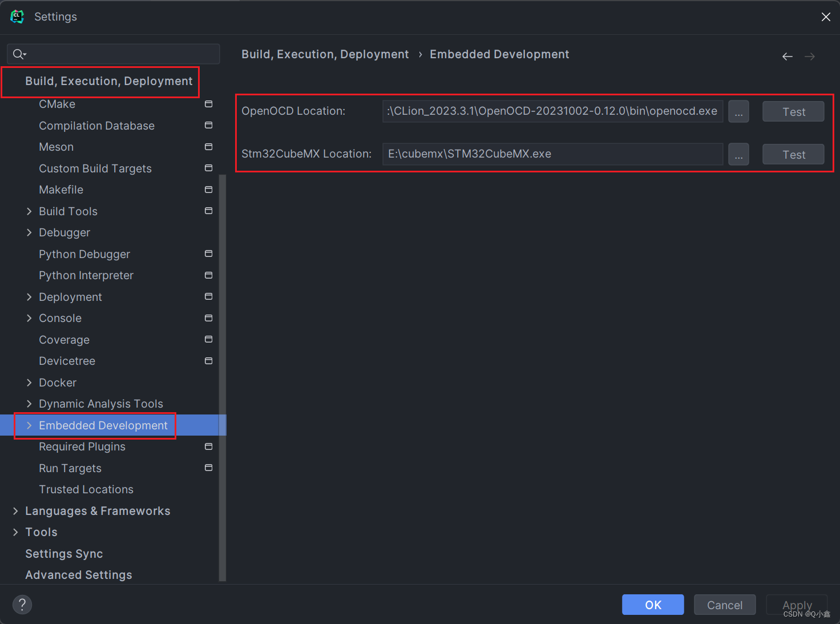This screenshot has width=840, height=624.
Task: Expand the Debugger tree node
Action: click(x=29, y=232)
